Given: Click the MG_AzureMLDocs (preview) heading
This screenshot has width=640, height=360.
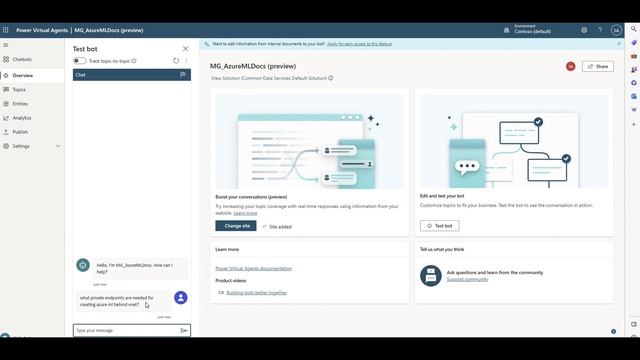Looking at the screenshot, I should coord(253,66).
